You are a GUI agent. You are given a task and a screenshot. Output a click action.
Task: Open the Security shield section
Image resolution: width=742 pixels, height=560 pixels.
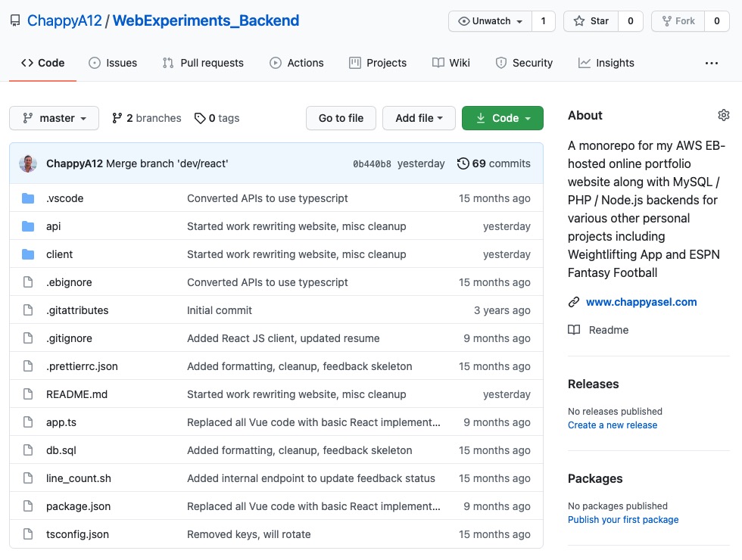502,63
